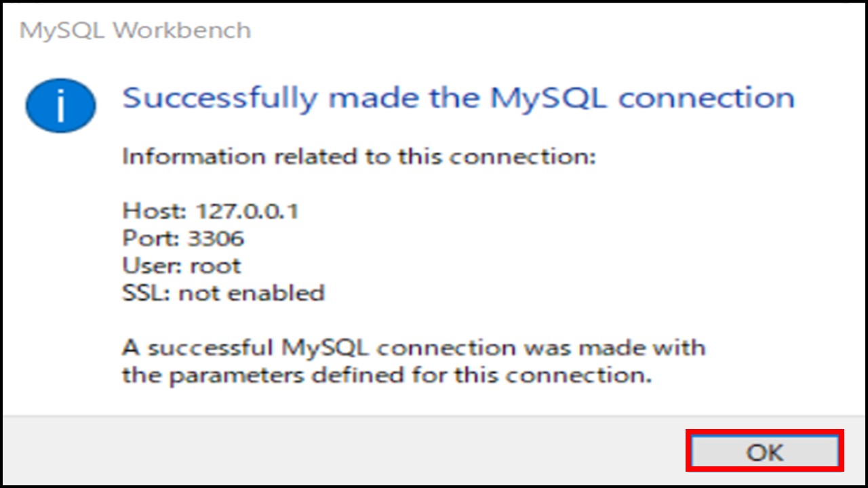Select the circular 'i' symbol beside the heading

[60, 106]
